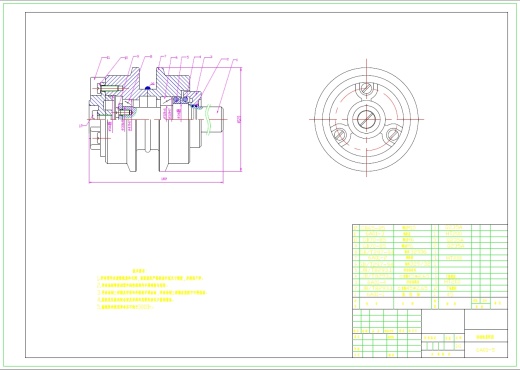Click the yellow technical requirements notes block
The image size is (520, 370).
[152, 289]
